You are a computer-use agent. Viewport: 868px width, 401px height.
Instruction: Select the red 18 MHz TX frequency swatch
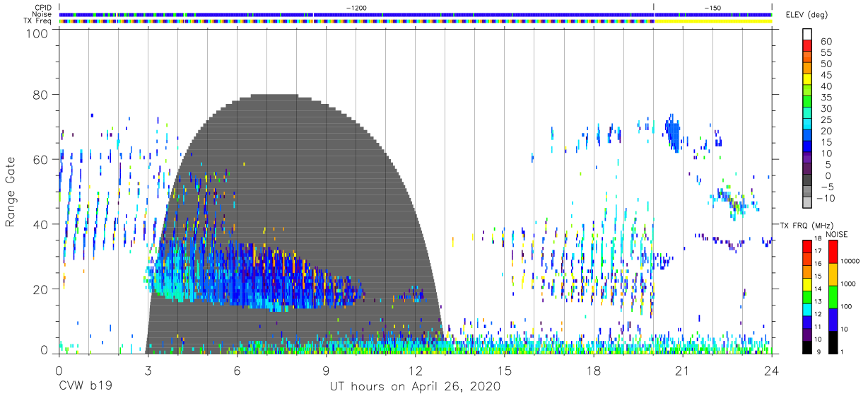tap(807, 245)
